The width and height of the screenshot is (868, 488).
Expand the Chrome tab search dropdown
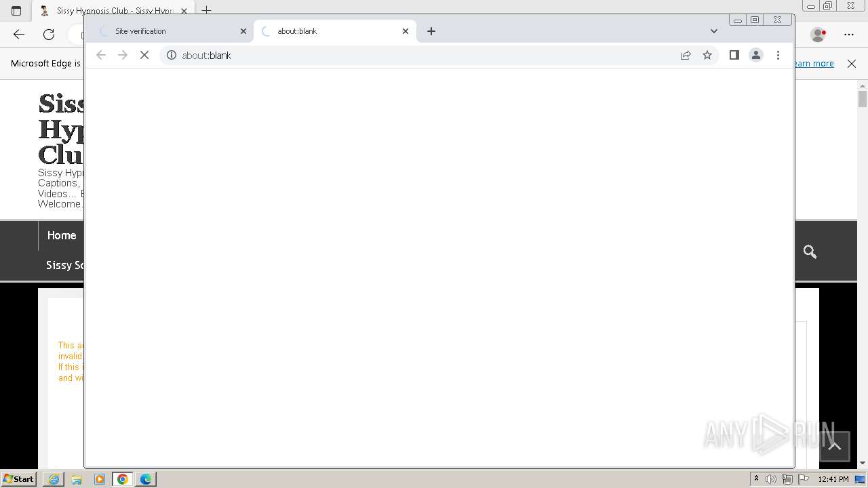coord(713,31)
